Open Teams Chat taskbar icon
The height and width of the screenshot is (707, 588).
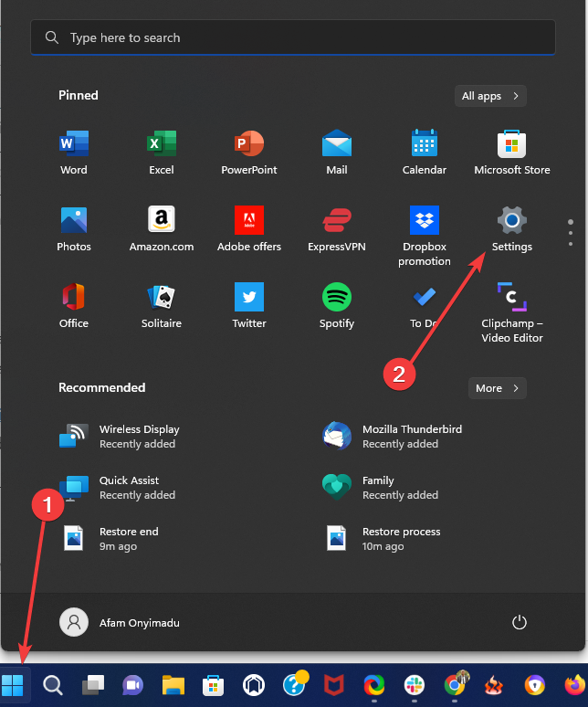tap(133, 685)
